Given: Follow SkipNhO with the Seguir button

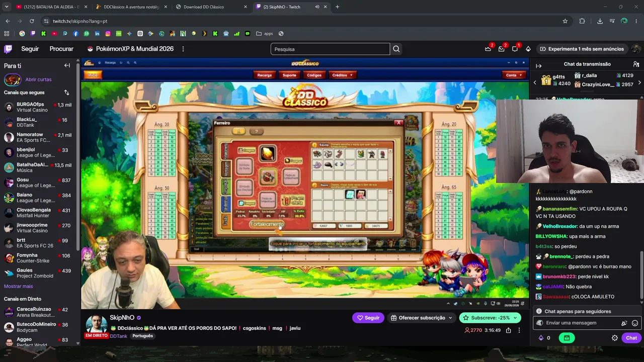Looking at the screenshot, I should click(368, 318).
